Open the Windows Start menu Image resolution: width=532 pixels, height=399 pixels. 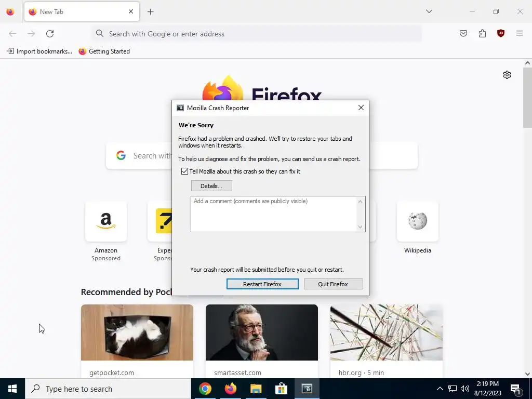click(12, 389)
